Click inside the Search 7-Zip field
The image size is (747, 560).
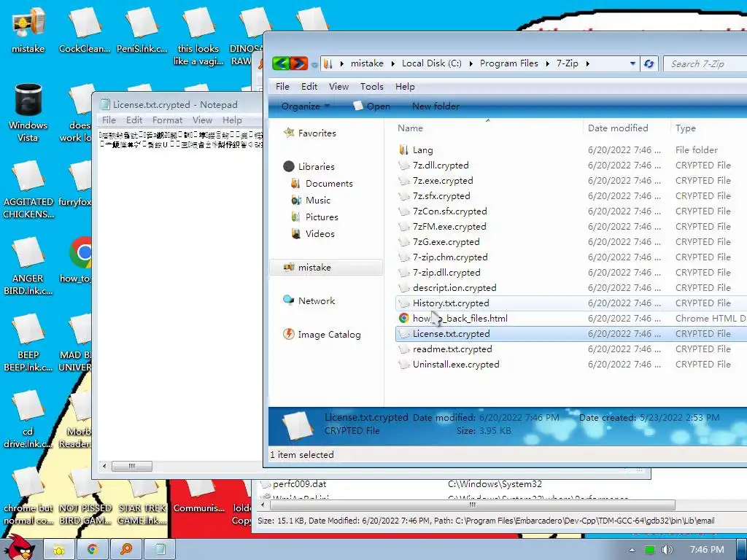(706, 64)
